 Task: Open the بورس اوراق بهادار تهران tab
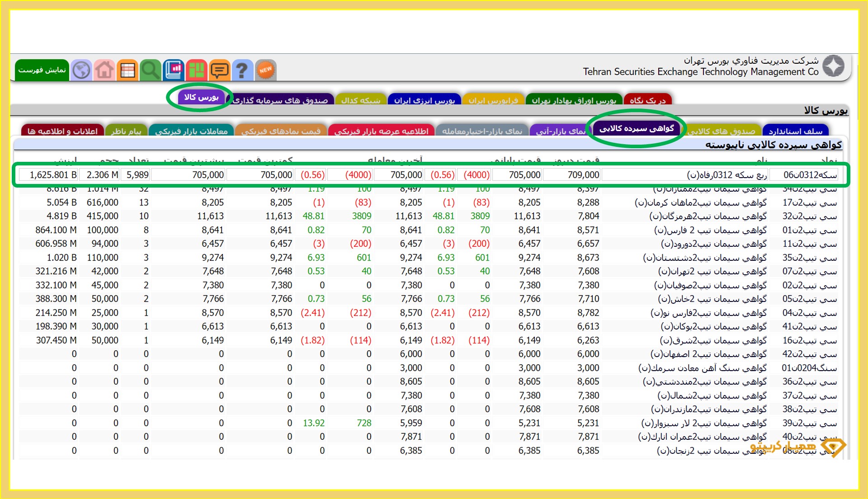574,100
